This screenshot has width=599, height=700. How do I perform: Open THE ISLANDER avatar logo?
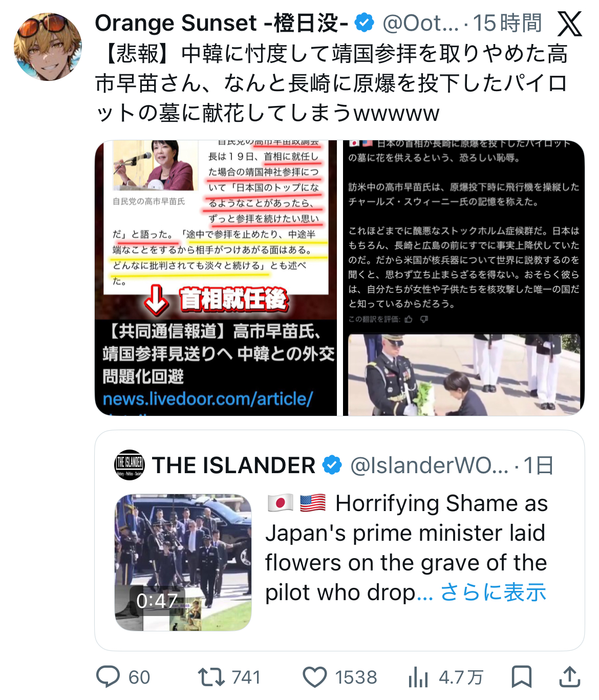click(x=130, y=465)
